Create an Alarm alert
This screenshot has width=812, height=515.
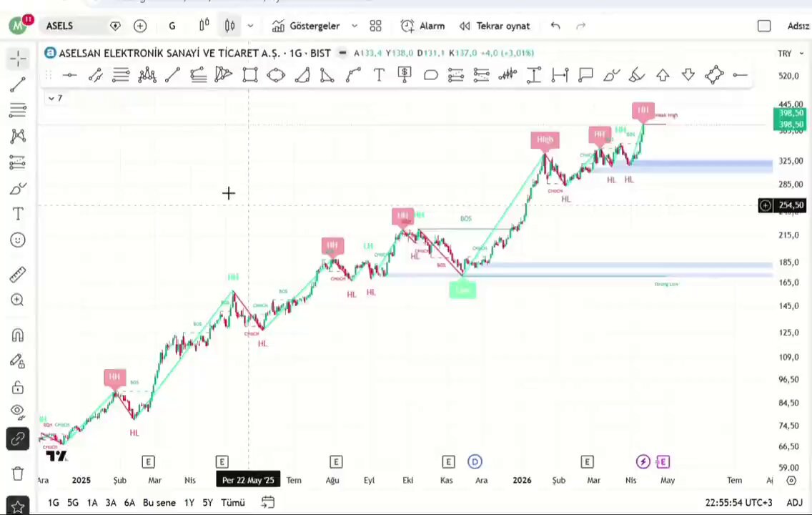point(422,26)
